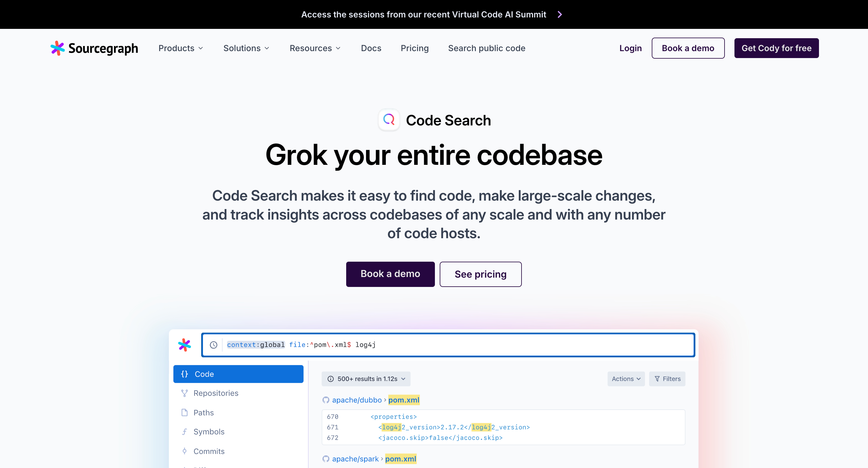868x468 pixels.
Task: Go to Pricing in the navbar
Action: [x=414, y=48]
